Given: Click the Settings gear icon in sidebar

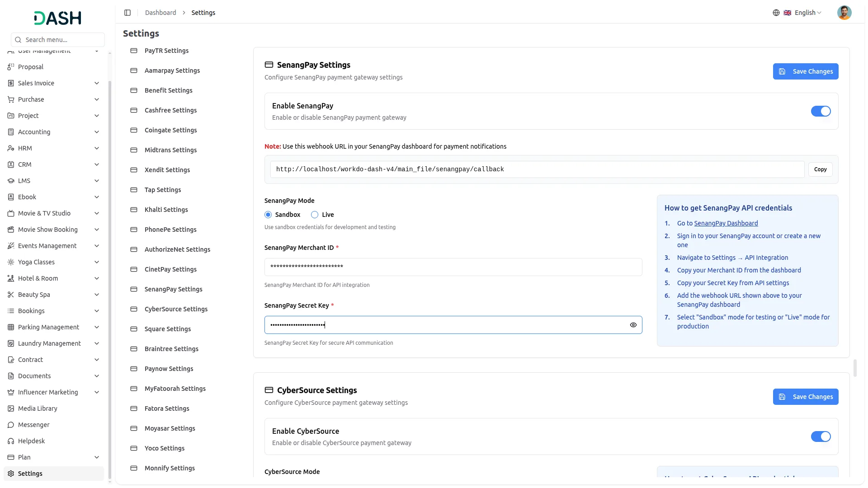Looking at the screenshot, I should click(11, 474).
